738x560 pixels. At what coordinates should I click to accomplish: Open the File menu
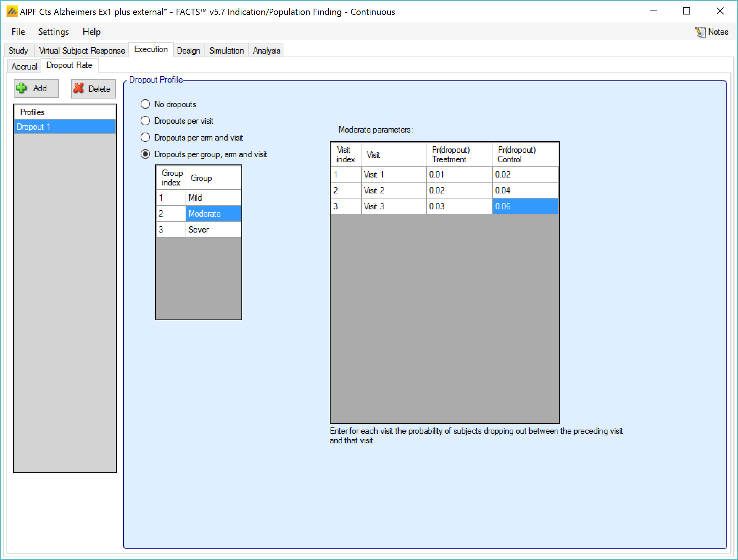[18, 32]
